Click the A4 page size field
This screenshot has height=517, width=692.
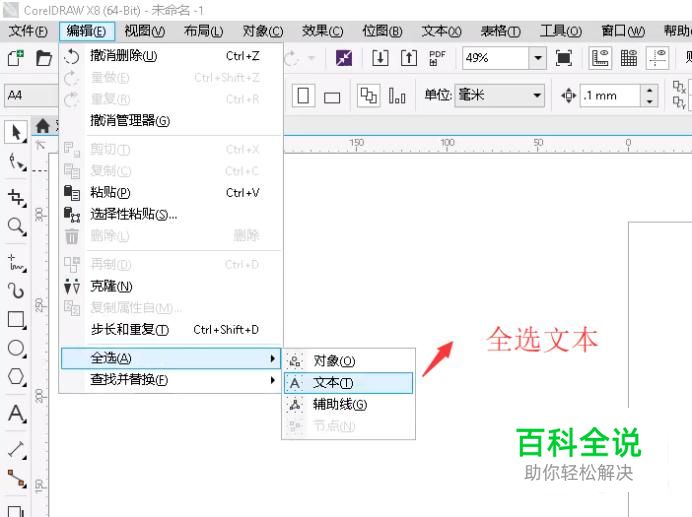pyautogui.click(x=31, y=95)
